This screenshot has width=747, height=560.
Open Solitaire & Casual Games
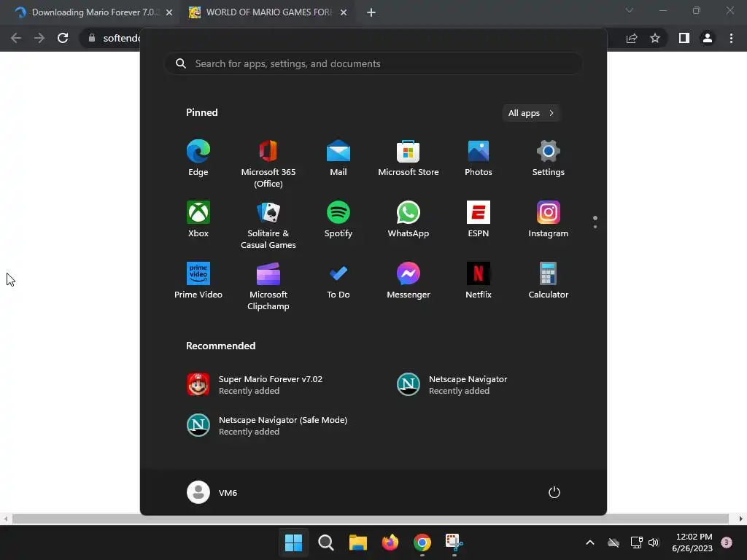pyautogui.click(x=268, y=225)
